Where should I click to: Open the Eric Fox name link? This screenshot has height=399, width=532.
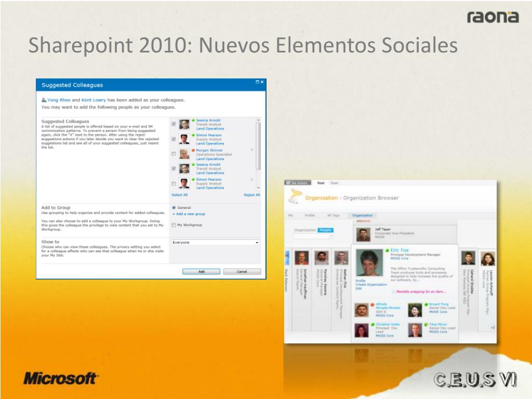point(400,250)
